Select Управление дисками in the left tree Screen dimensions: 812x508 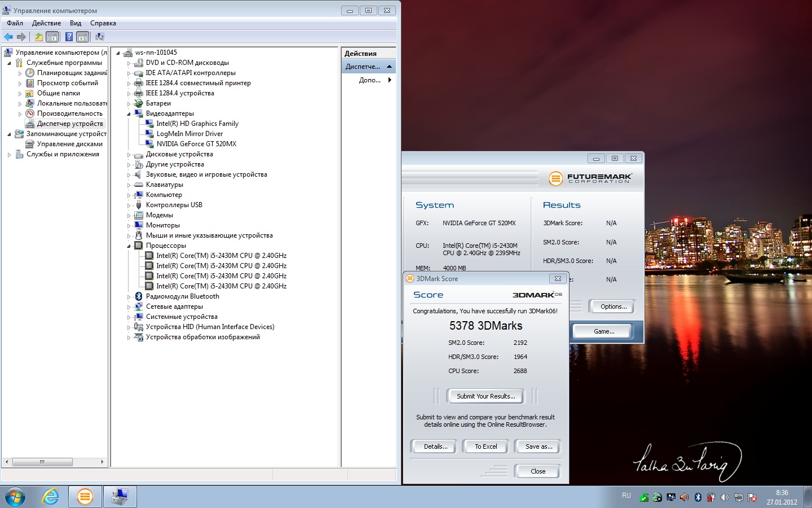point(69,144)
